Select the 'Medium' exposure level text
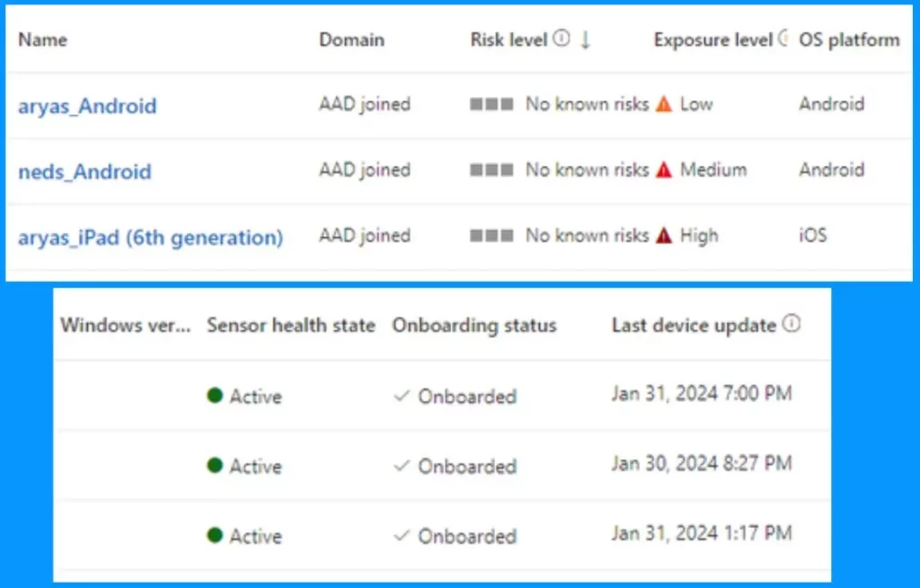Viewport: 920px width, 588px height. (712, 170)
